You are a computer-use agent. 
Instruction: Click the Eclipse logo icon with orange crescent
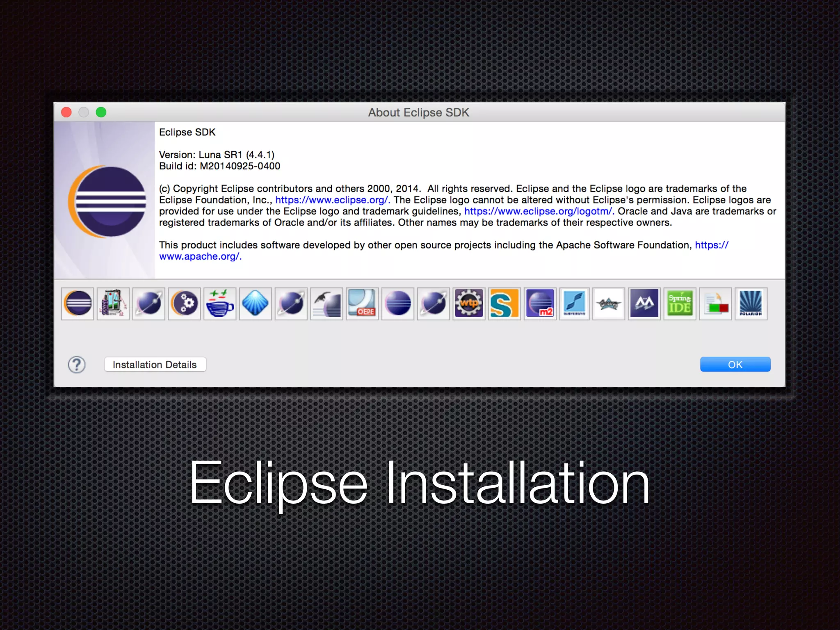[78, 304]
